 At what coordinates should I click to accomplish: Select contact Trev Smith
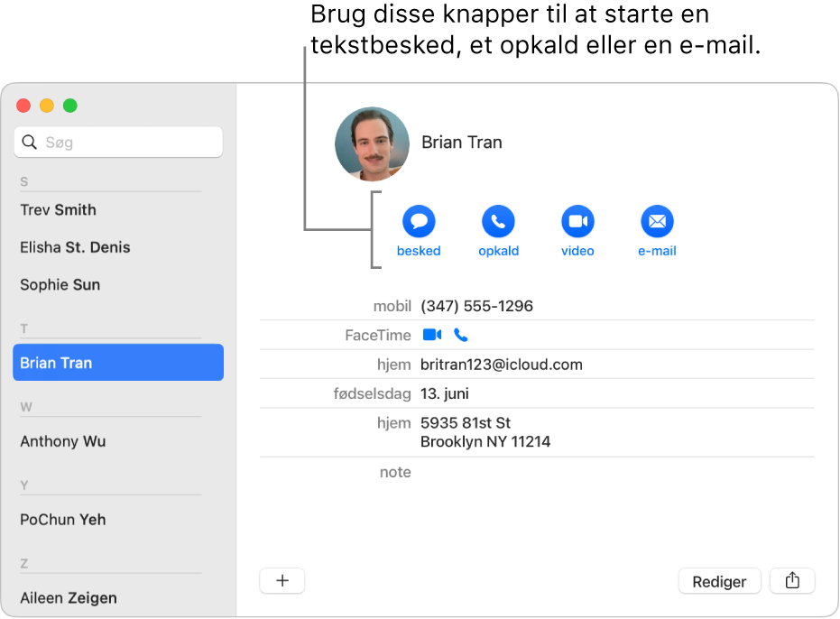tap(58, 209)
